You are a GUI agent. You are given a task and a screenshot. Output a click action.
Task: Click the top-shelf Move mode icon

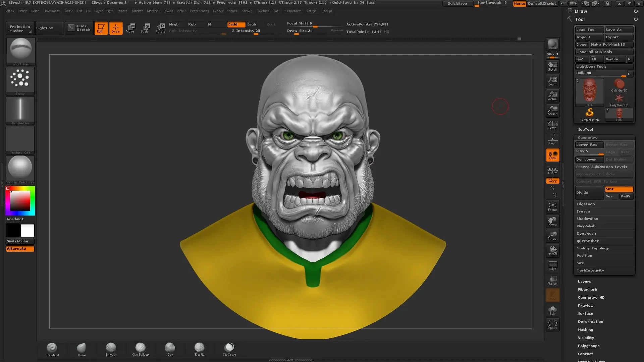tap(130, 28)
